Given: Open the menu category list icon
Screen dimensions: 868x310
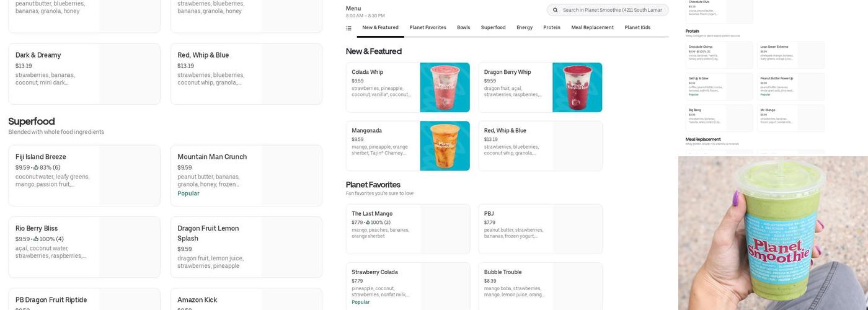Looking at the screenshot, I should click(x=348, y=28).
